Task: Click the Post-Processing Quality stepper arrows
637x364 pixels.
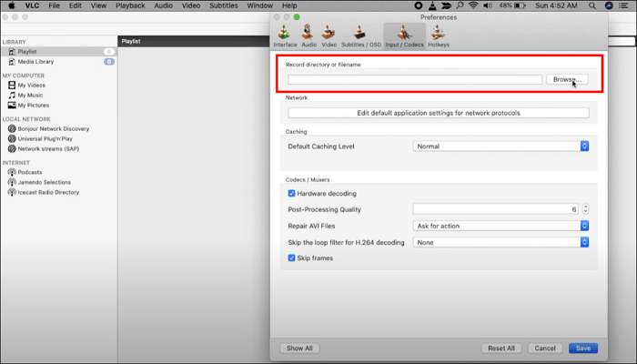Action: tap(585, 209)
